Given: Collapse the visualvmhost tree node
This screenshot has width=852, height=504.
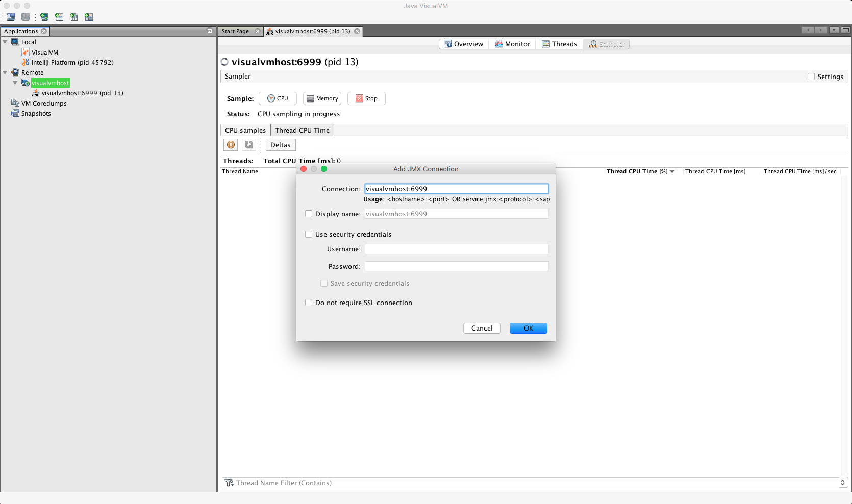Looking at the screenshot, I should [15, 83].
